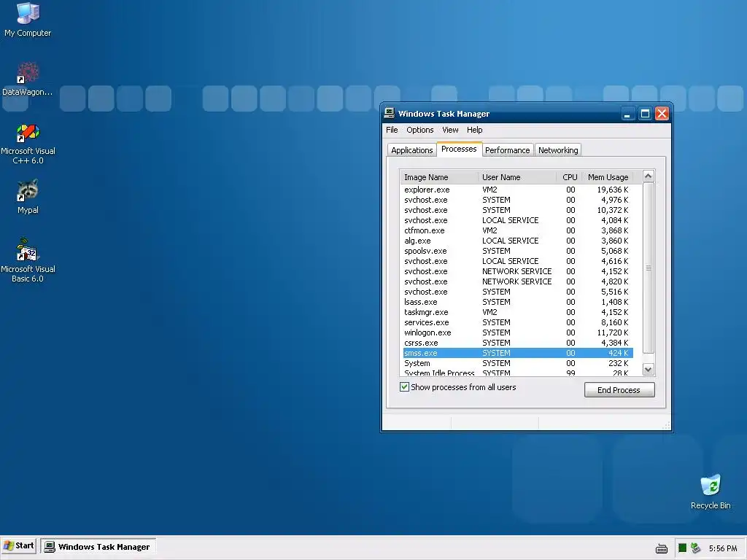This screenshot has height=560, width=747.
Task: Click the End Process button
Action: coord(619,390)
